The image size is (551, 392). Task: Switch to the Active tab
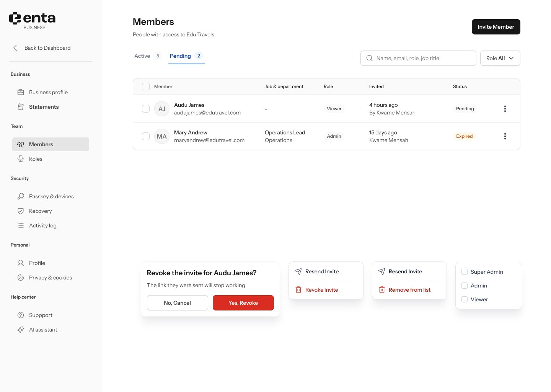(x=147, y=56)
